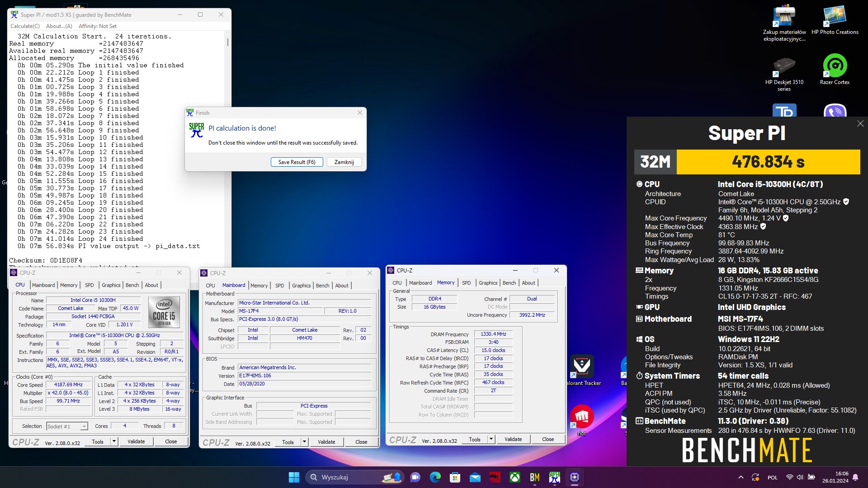Image resolution: width=868 pixels, height=488 pixels.
Task: Click motherboard Model field MS-17F4
Action: (281, 311)
